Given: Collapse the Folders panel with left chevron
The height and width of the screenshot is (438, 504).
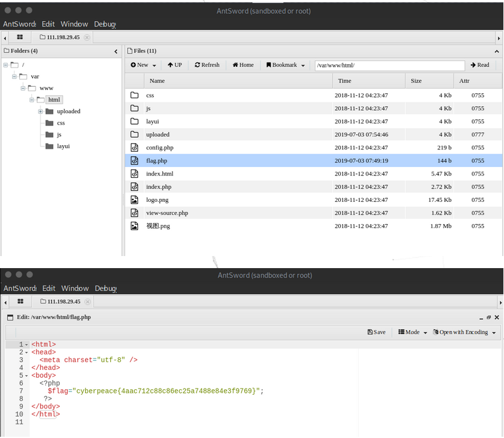Looking at the screenshot, I should [x=116, y=51].
